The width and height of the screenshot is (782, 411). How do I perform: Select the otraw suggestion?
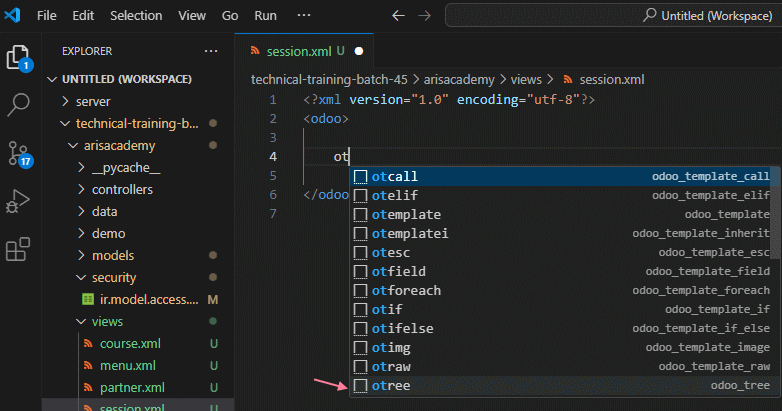(x=562, y=367)
